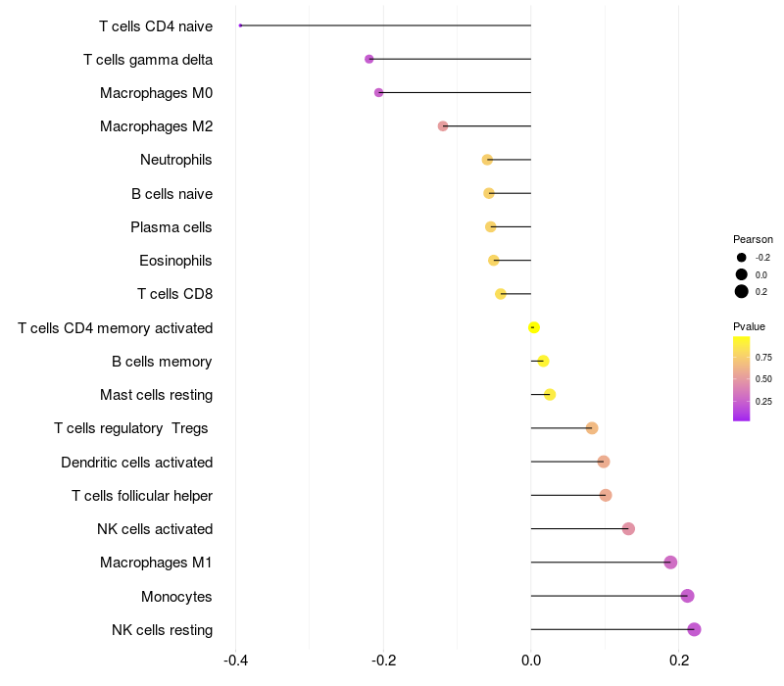Click the Pvalue legend title

tap(750, 326)
